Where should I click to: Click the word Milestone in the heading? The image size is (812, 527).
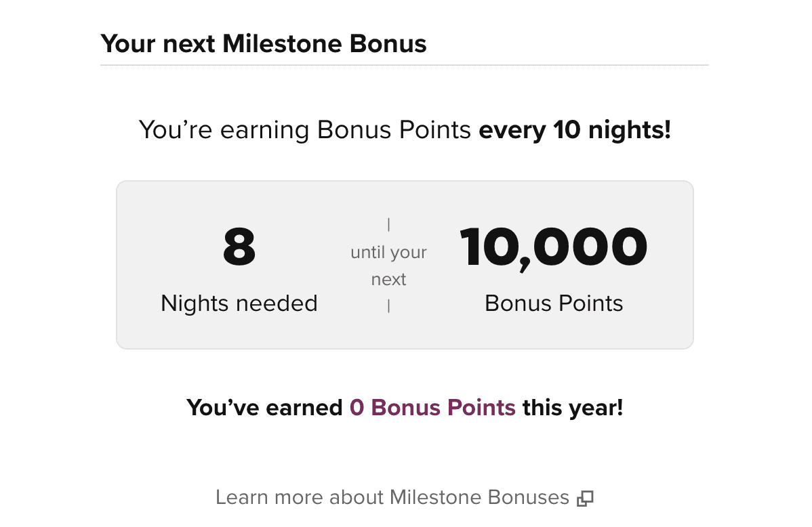pos(282,43)
